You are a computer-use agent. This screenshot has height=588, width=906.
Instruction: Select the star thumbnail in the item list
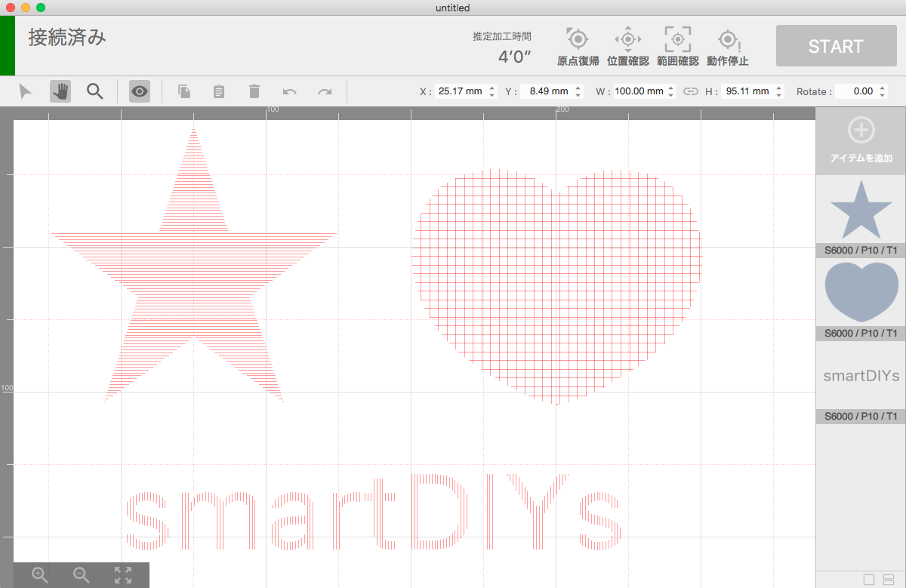(x=861, y=210)
